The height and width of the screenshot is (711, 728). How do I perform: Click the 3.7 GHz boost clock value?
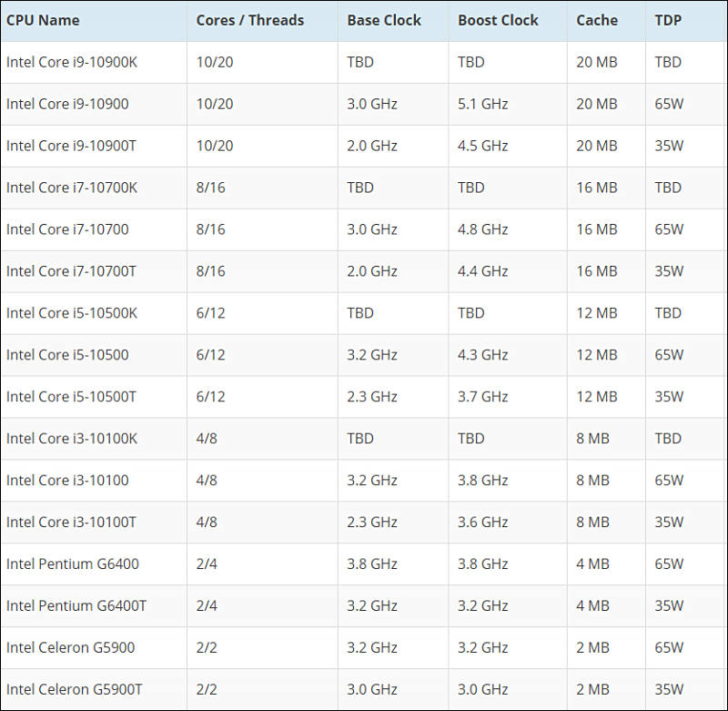(x=483, y=397)
